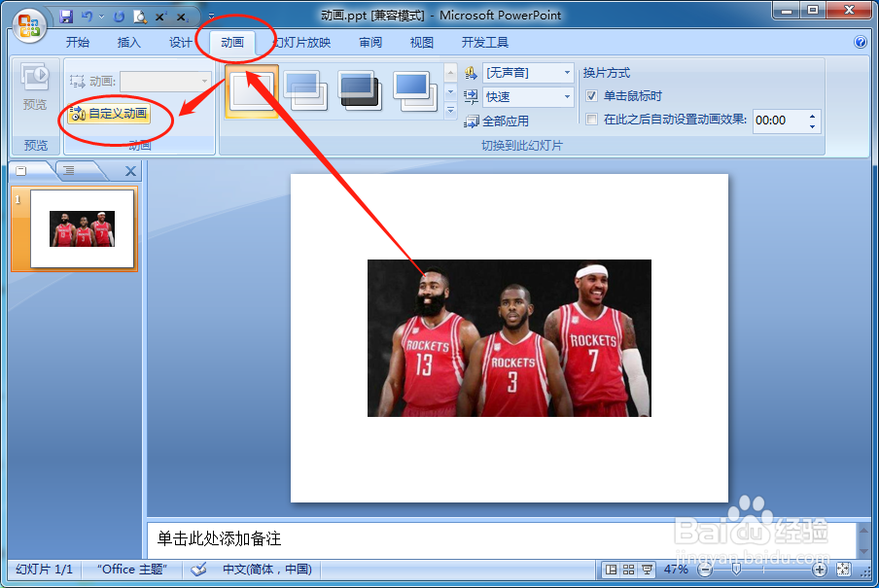
Task: Click the transition speed icon
Action: 471,96
